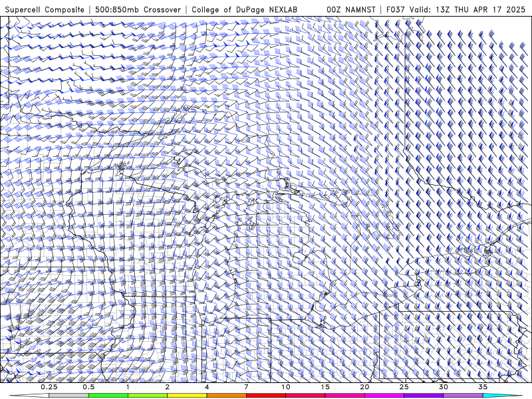
Task: Click the 'Supercell Composite' title text
Action: pos(45,9)
